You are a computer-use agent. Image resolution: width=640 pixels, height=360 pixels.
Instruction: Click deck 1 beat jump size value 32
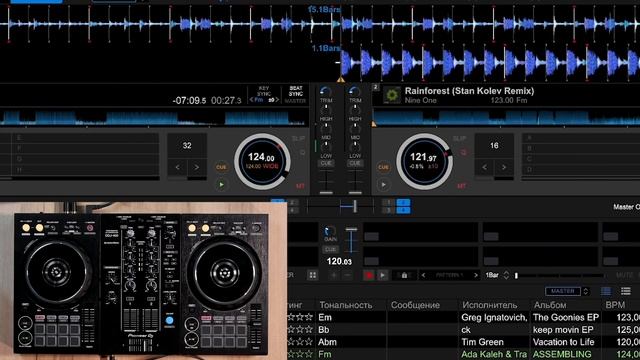click(187, 146)
